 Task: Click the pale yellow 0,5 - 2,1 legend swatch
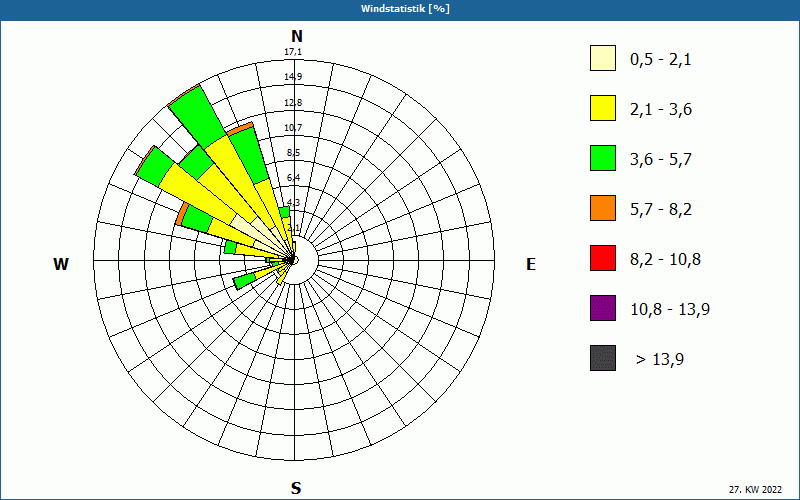click(603, 58)
